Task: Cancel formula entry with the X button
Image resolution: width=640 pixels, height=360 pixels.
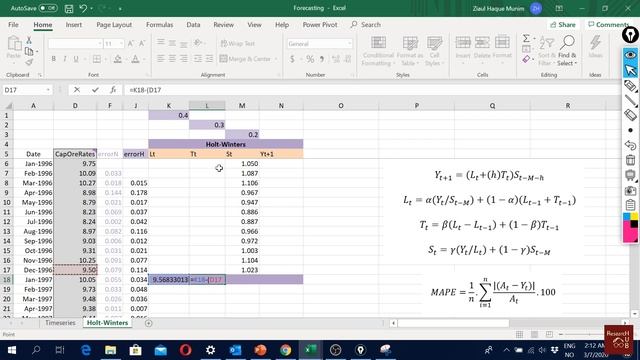Action: coord(77,90)
